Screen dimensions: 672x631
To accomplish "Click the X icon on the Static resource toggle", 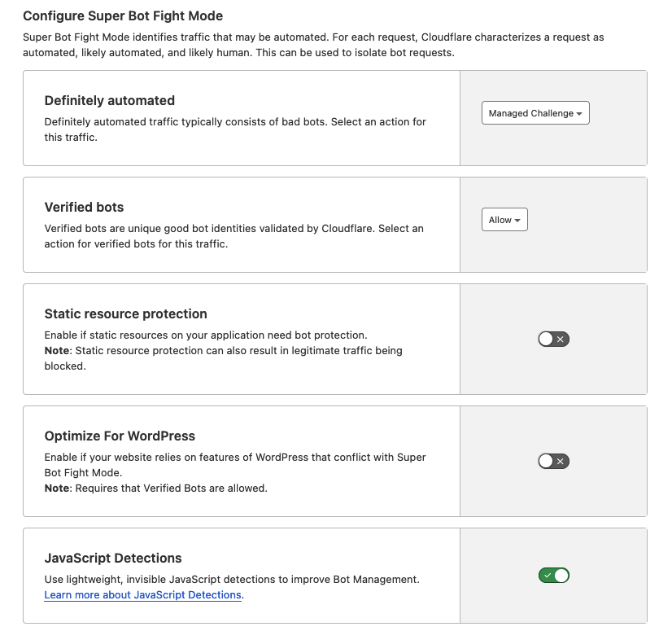I will click(x=561, y=339).
